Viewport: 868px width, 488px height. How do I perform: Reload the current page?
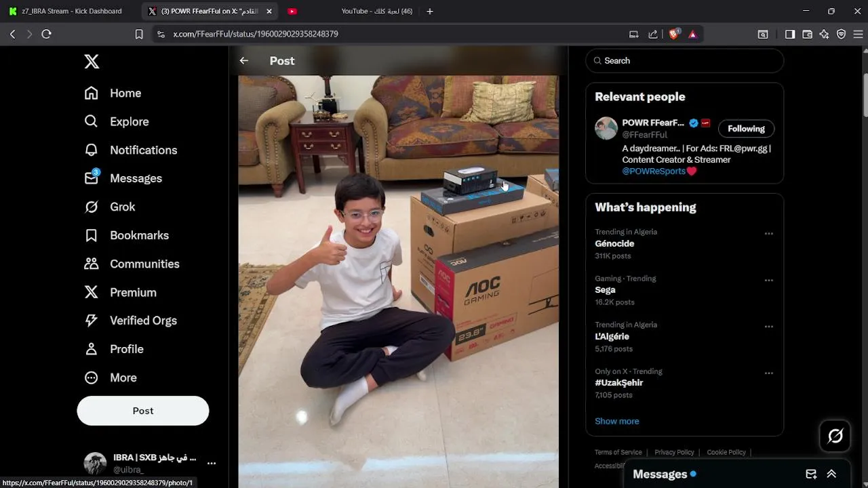[x=46, y=34]
